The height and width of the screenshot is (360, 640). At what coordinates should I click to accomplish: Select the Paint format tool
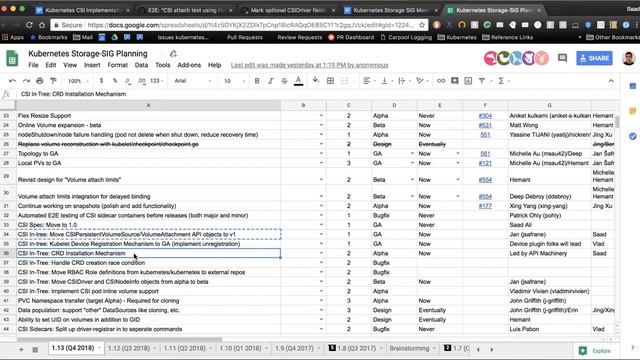53,81
